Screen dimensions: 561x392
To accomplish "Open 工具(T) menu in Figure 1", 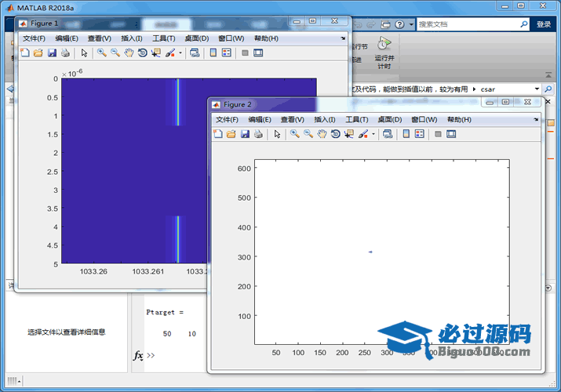I will click(x=163, y=38).
